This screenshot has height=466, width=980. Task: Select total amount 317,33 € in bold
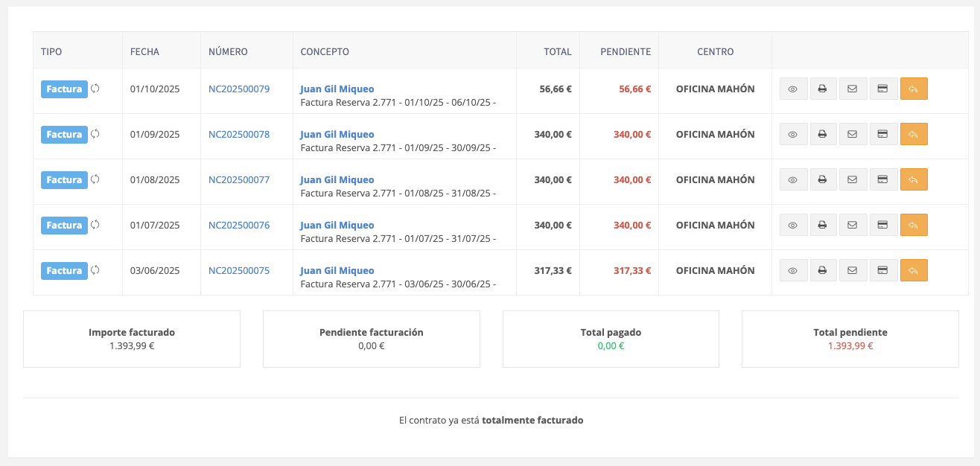[553, 270]
